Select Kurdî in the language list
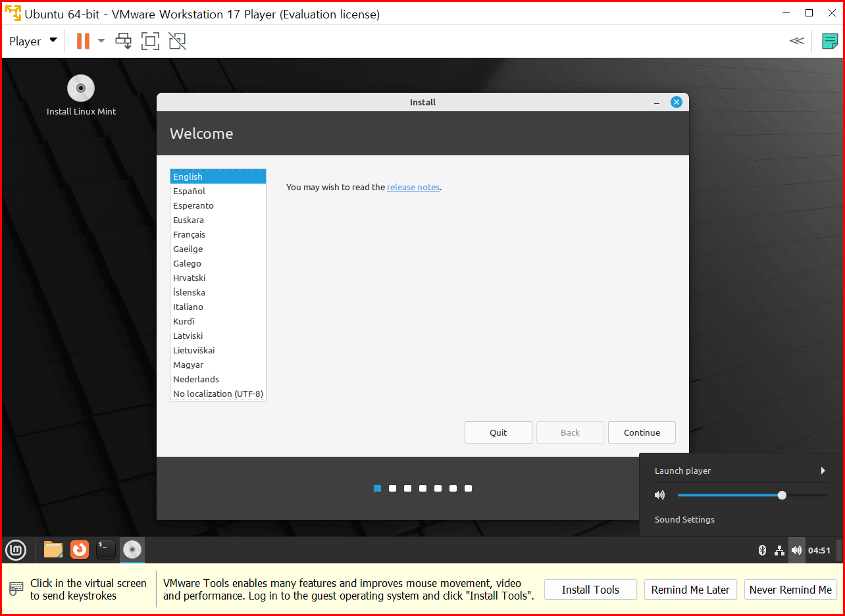Viewport: 845px width, 616px height. (218, 321)
